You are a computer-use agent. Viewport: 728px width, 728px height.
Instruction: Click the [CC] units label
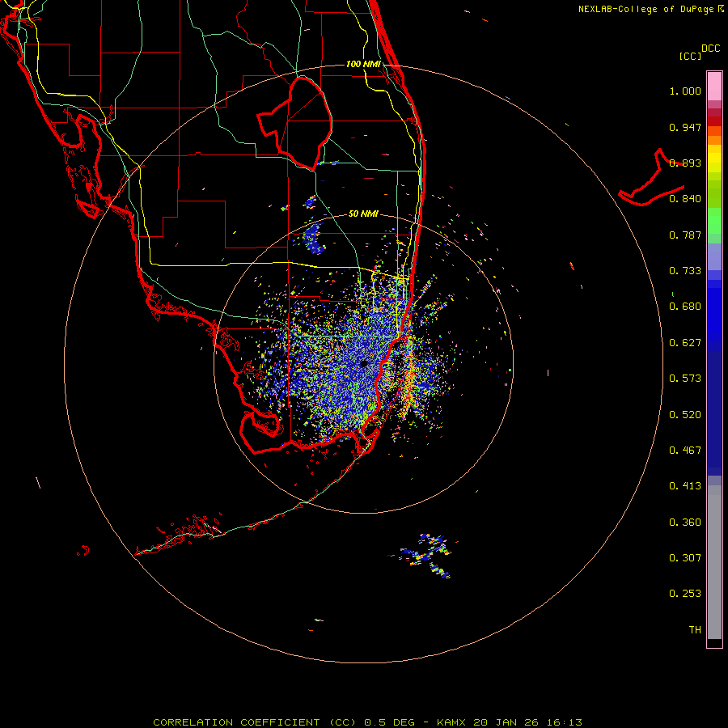(x=690, y=56)
